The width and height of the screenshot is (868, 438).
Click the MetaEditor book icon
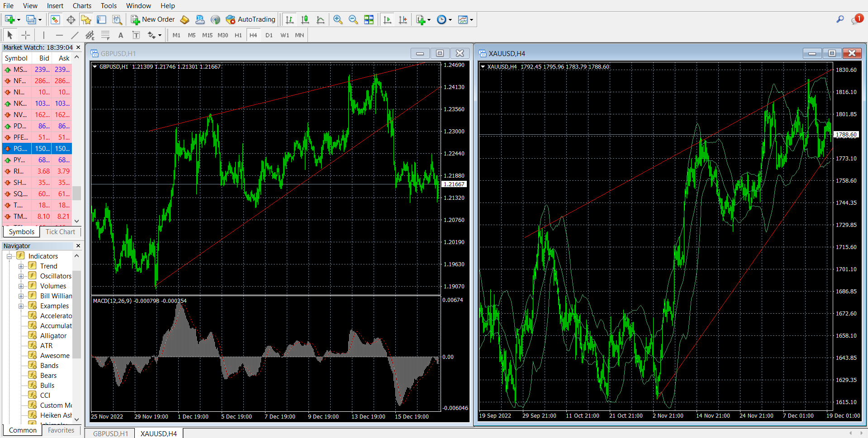point(185,19)
